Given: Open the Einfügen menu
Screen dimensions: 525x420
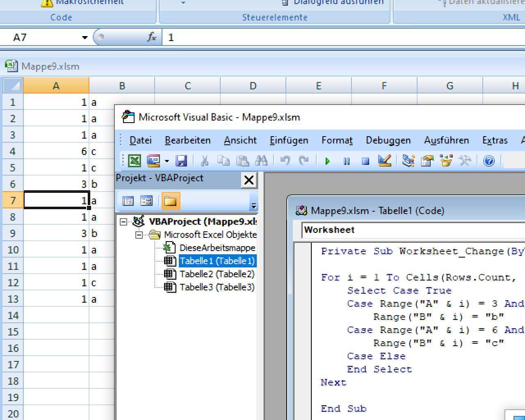Looking at the screenshot, I should [x=288, y=140].
